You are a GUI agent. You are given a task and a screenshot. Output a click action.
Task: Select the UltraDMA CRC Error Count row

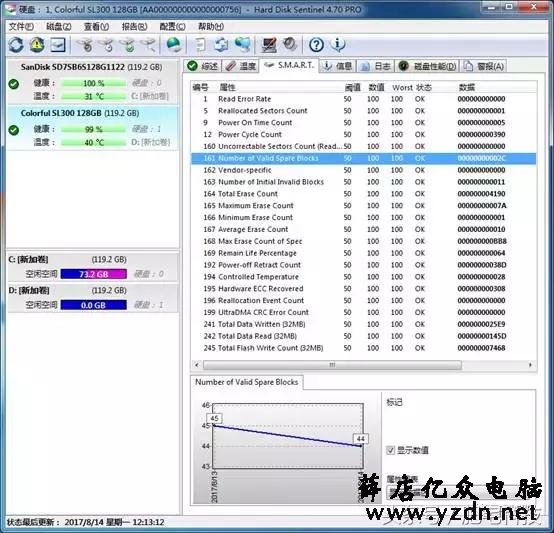364,312
